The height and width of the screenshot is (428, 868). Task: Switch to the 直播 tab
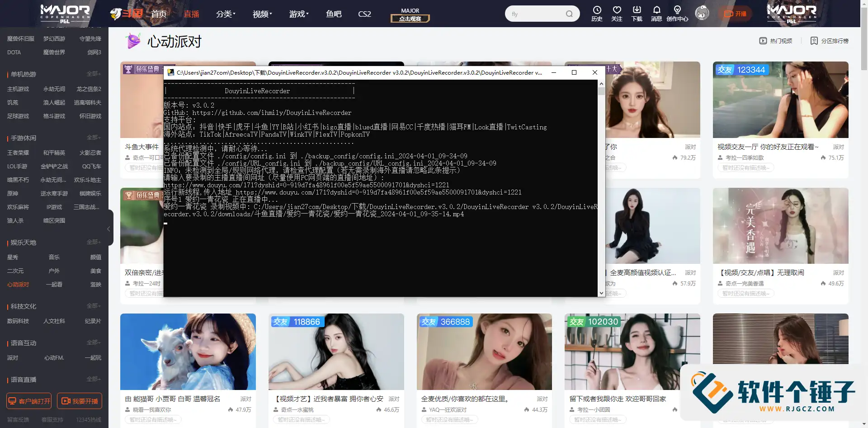click(x=191, y=14)
